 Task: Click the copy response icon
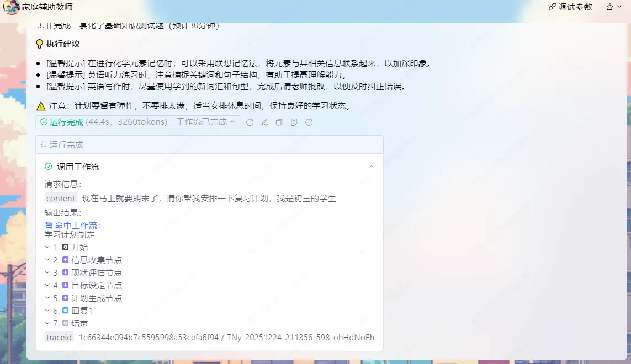[x=279, y=122]
